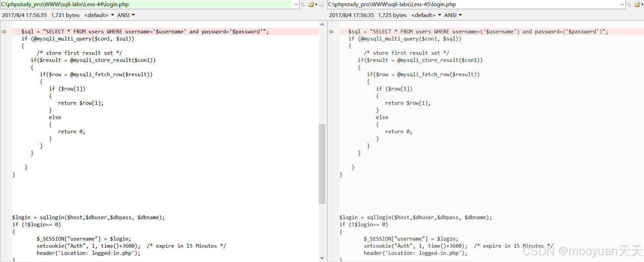The height and width of the screenshot is (262, 644).
Task: Click the setcookie("Auth") line in left pane
Action: point(131,246)
